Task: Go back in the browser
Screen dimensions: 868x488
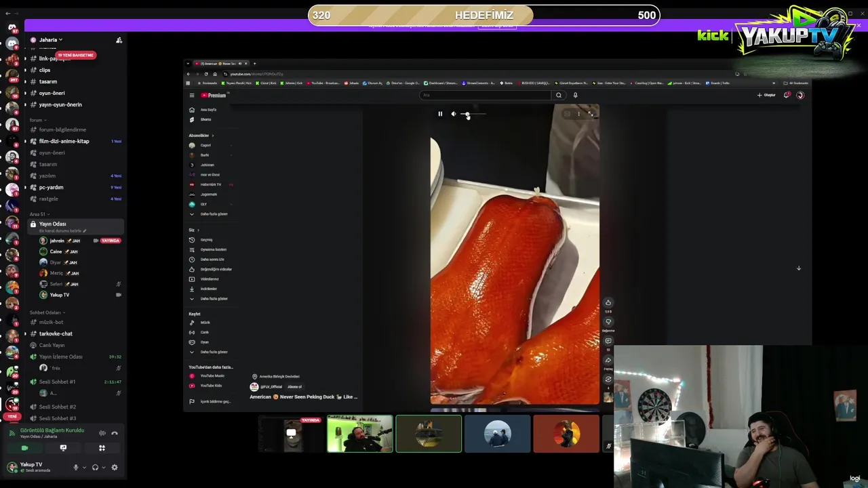Action: (189, 74)
